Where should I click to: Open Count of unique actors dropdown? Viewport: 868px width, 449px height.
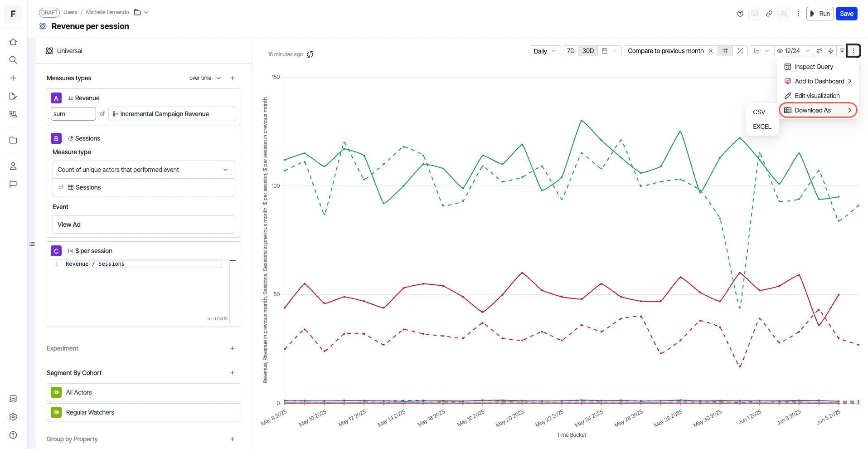143,170
